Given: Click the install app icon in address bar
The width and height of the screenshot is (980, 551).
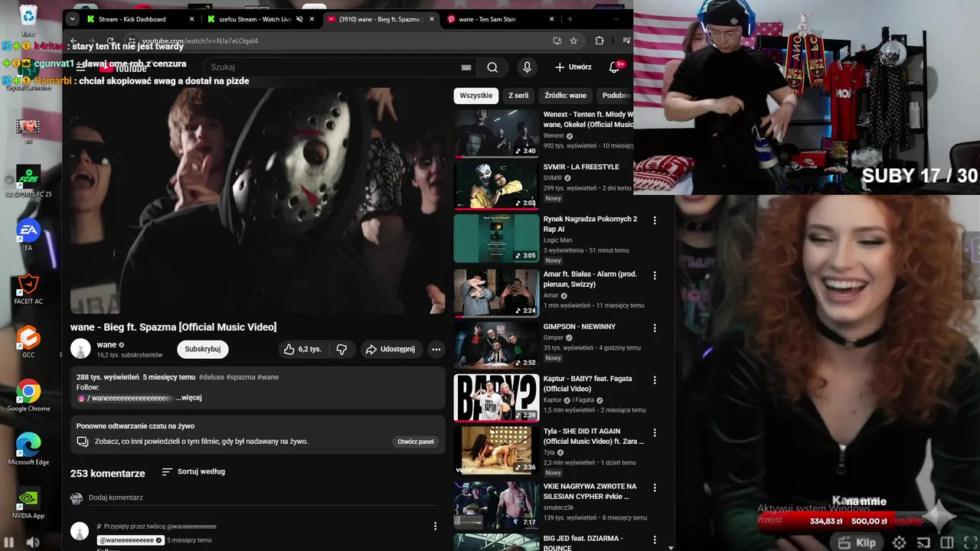Looking at the screenshot, I should [557, 41].
